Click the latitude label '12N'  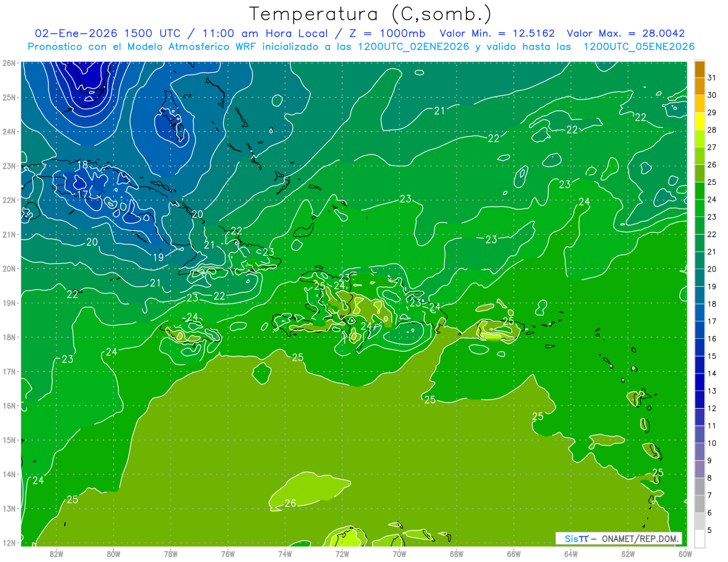(x=8, y=543)
